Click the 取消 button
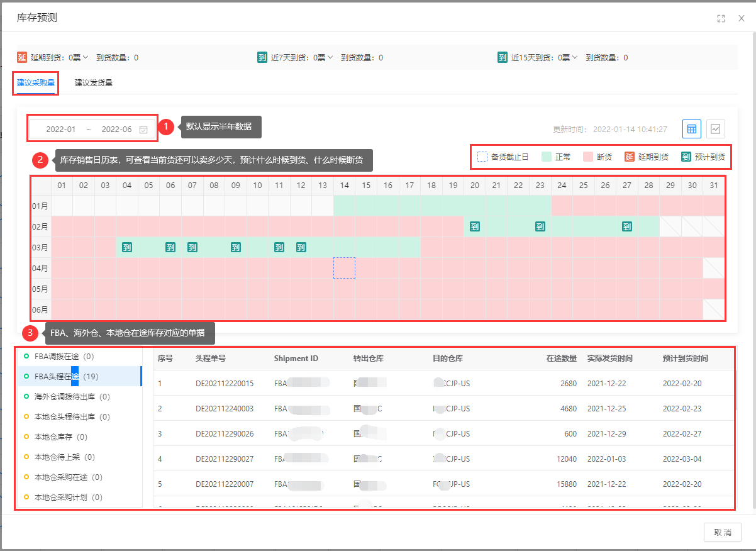 tap(722, 532)
